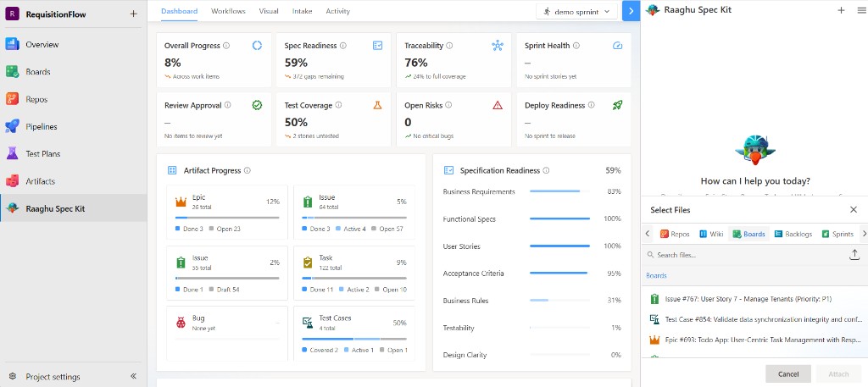Click the Specification Readiness info icon

[x=547, y=171]
